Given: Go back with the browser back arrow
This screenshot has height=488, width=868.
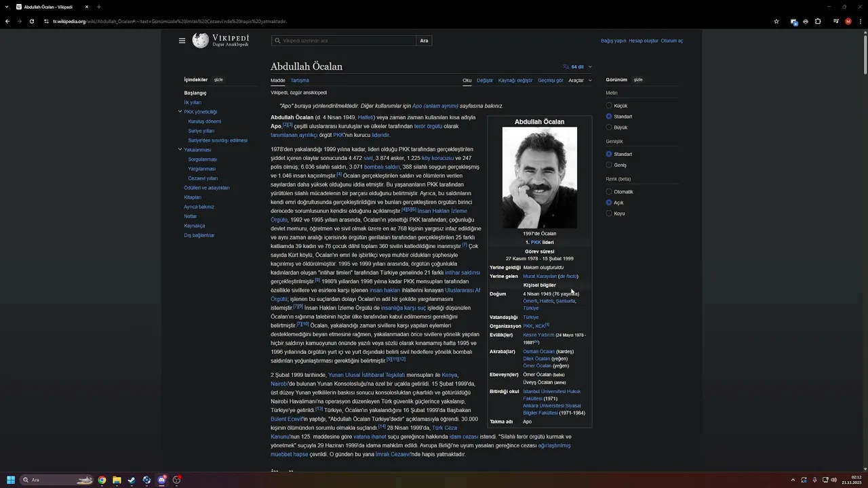Looking at the screenshot, I should (x=7, y=21).
